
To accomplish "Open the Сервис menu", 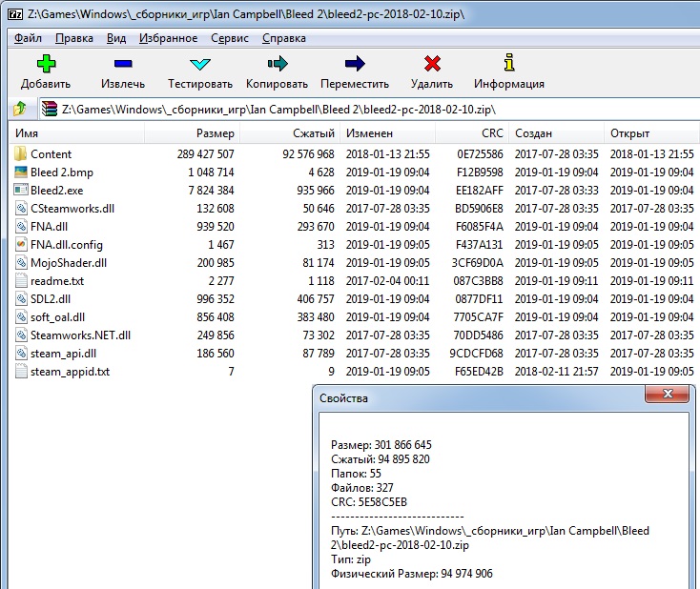I will point(230,38).
